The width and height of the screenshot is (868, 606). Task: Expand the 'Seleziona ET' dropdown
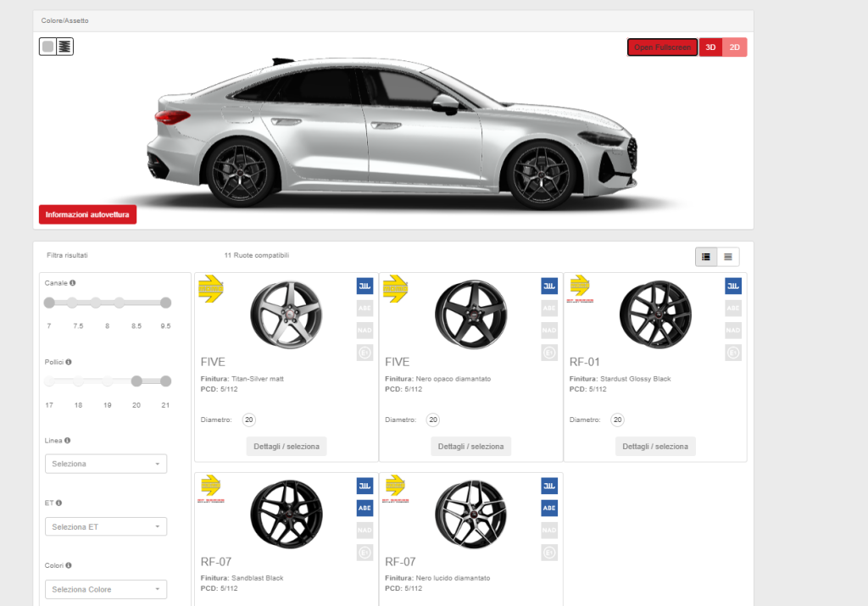pos(106,526)
